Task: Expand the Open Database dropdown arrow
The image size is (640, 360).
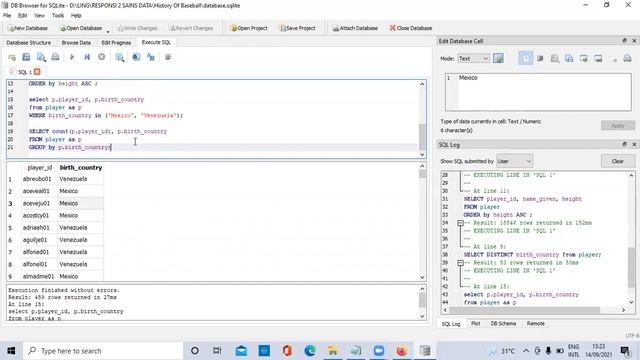Action: coord(108,31)
